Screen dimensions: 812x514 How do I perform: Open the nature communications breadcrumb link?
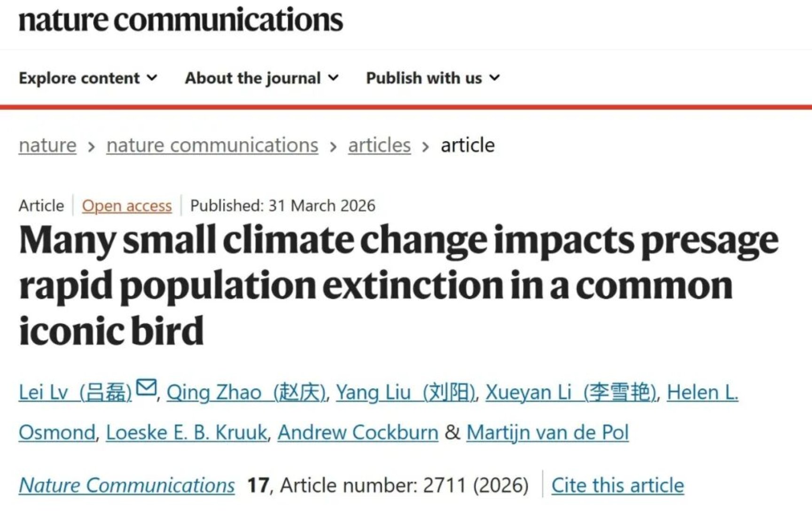212,146
